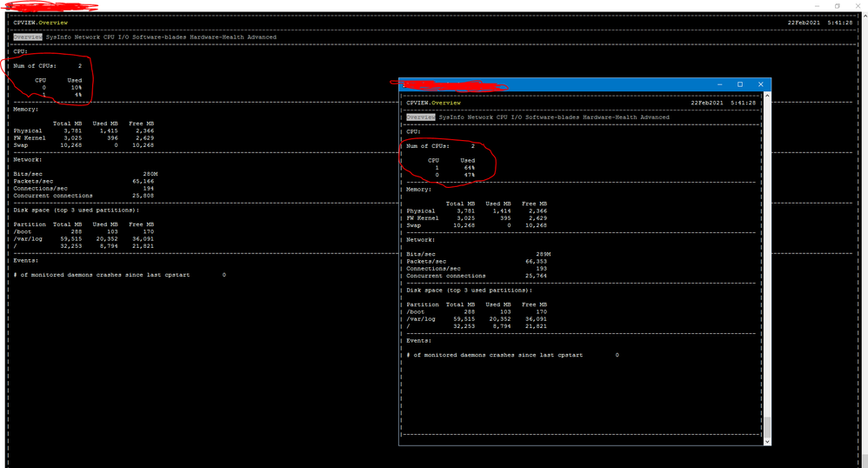This screenshot has width=868, height=468.
Task: Open Software-blades tab in background window
Action: click(x=158, y=37)
